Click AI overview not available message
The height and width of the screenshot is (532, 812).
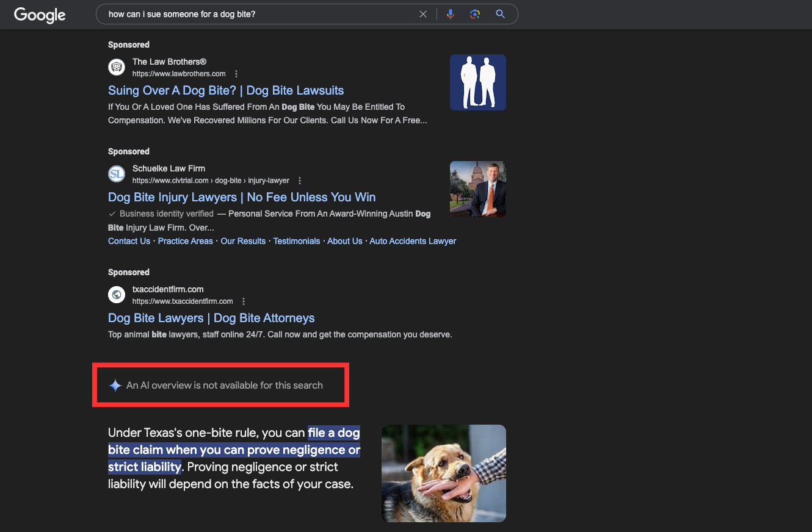(225, 386)
